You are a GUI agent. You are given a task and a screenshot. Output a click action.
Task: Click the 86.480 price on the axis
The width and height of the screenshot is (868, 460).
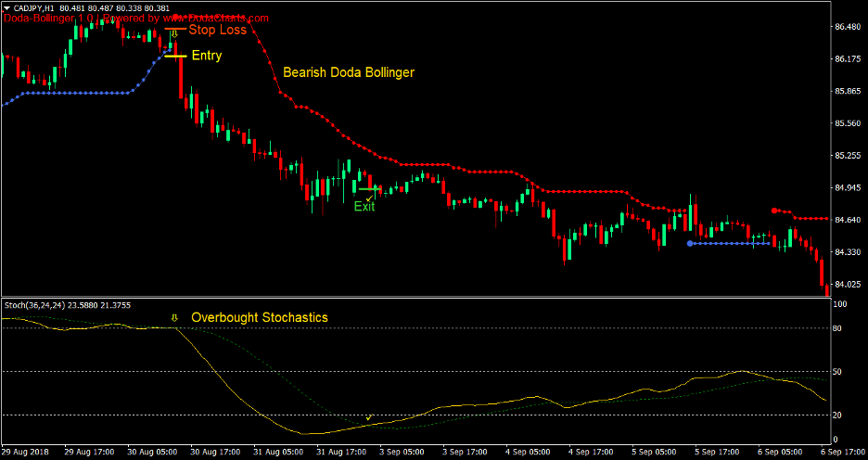point(847,27)
